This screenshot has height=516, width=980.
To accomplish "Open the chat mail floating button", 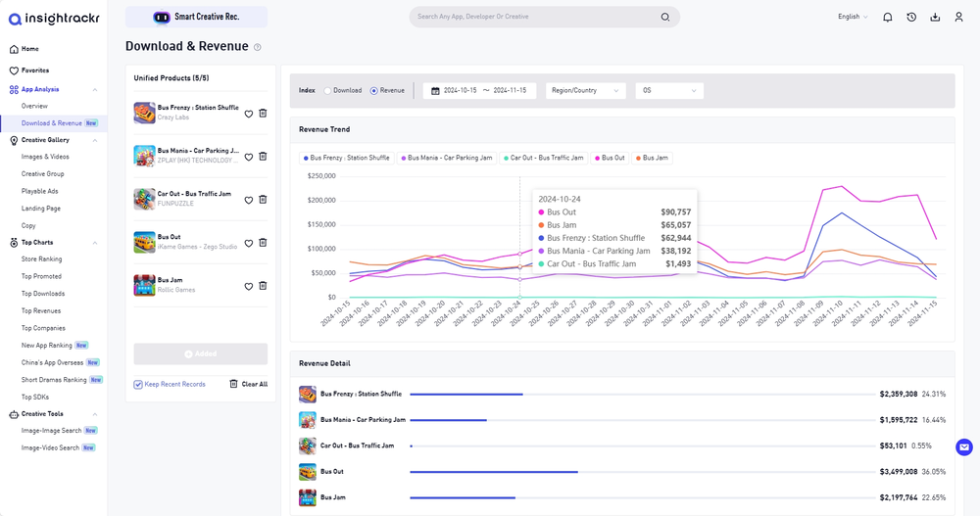I will click(x=964, y=446).
